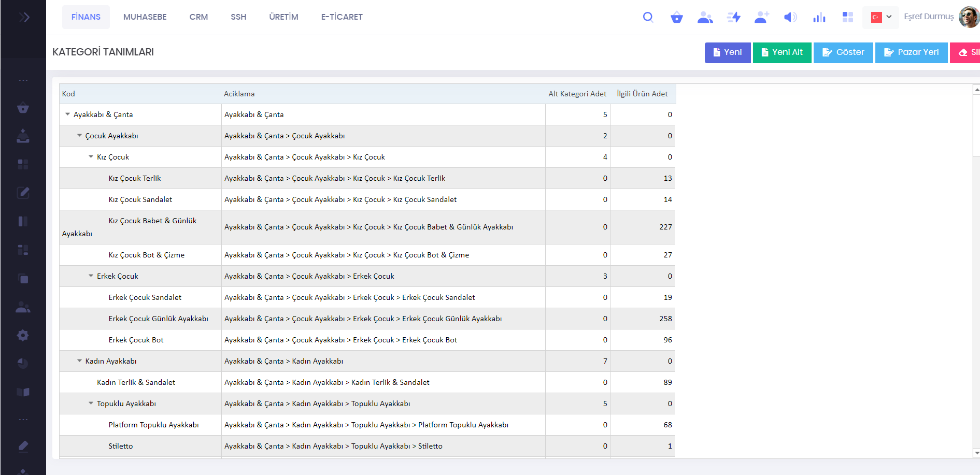Click the megaphone announcements icon

coord(790,18)
